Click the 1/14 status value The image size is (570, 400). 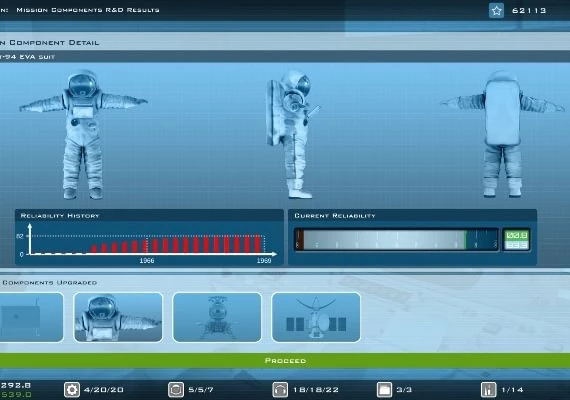click(512, 390)
